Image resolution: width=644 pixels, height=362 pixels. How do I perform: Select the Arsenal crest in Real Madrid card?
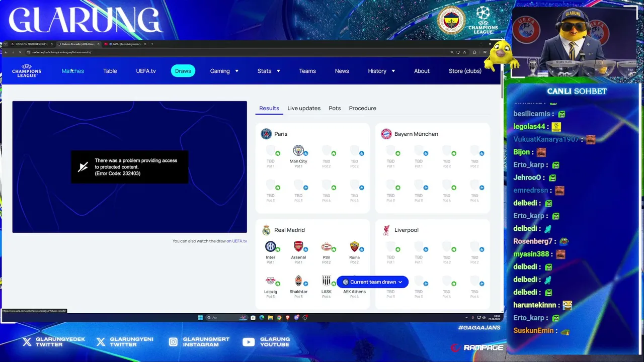point(298,246)
